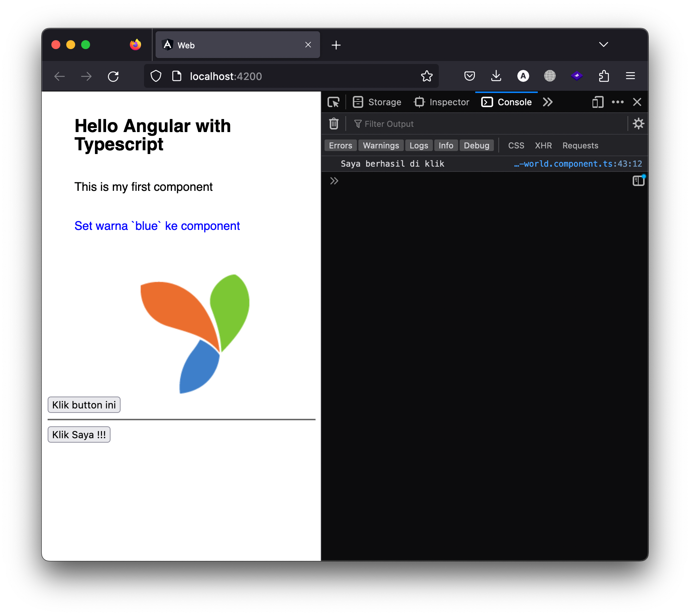Open the list all tabs dropdown

603,45
